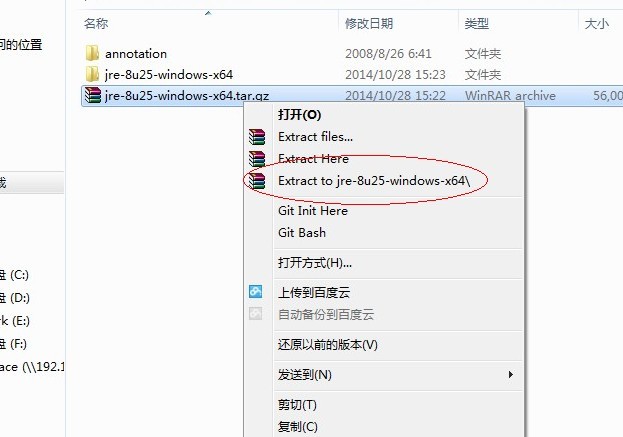
Task: Expand the 发送到(N) submenu arrow
Action: (511, 375)
